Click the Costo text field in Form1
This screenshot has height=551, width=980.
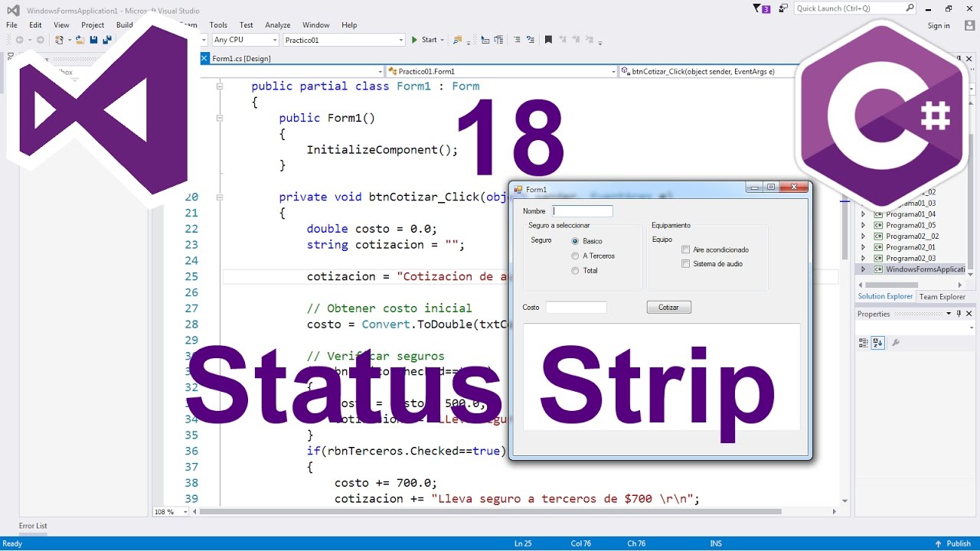click(x=576, y=307)
